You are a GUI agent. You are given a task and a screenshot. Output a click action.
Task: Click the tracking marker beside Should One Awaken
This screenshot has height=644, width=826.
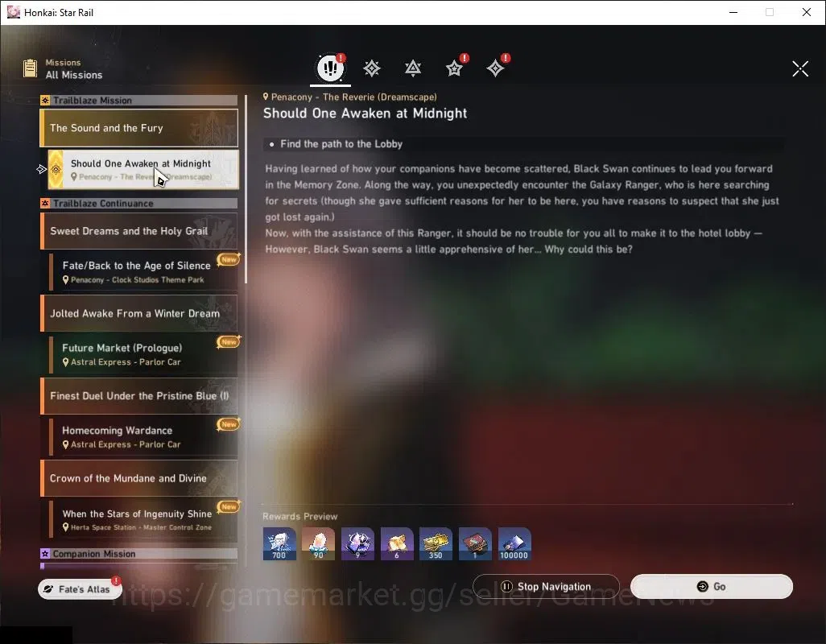coord(41,169)
